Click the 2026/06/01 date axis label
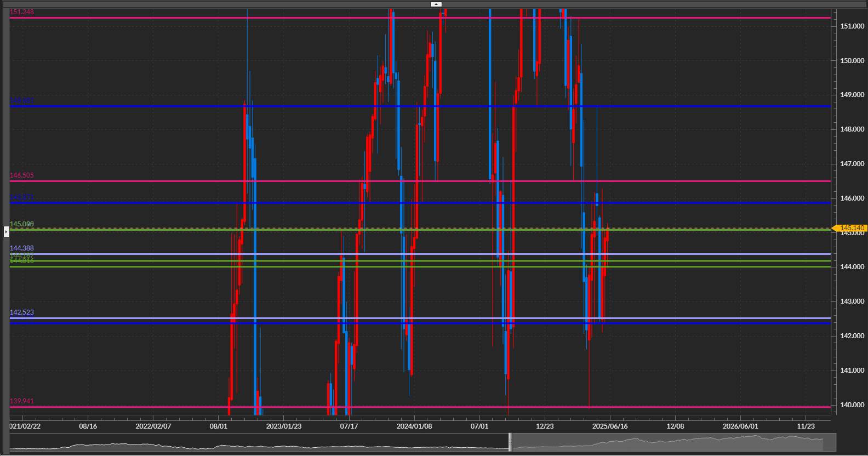868x456 pixels. 740,426
